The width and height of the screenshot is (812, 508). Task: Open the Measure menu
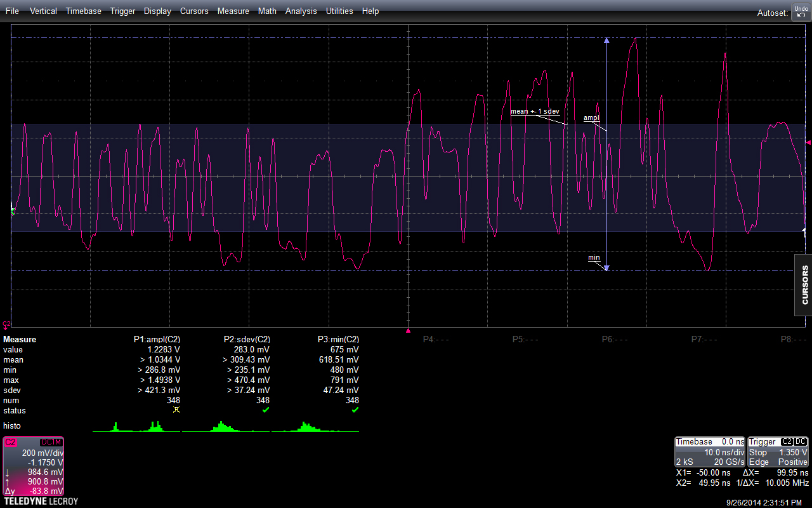[233, 11]
